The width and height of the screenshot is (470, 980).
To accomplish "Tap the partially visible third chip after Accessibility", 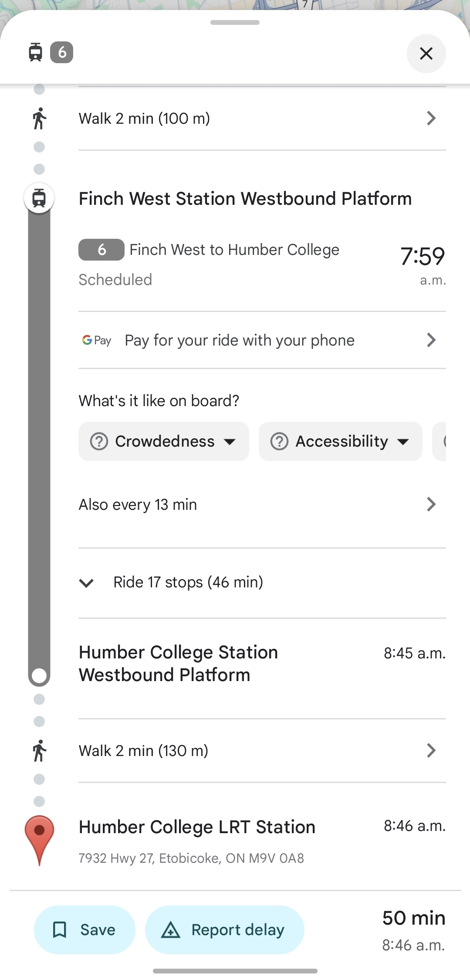I will pyautogui.click(x=440, y=441).
